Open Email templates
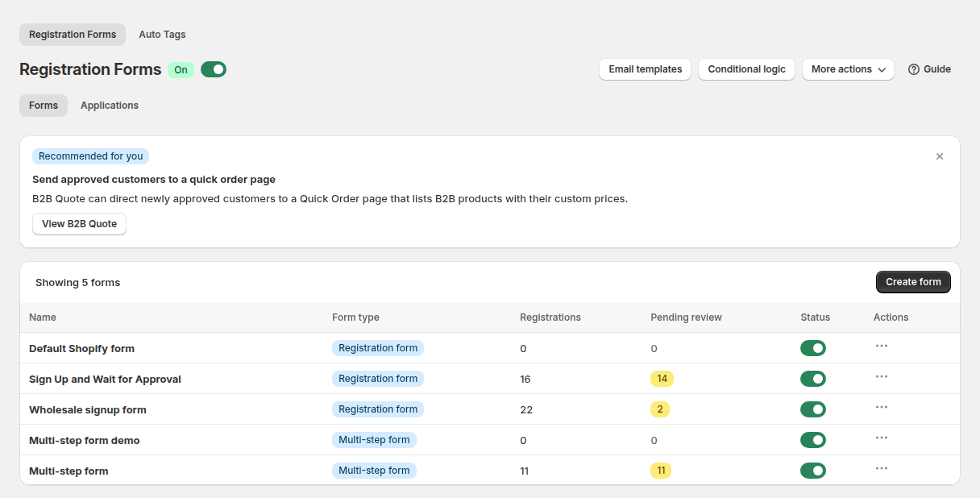 [x=645, y=69]
